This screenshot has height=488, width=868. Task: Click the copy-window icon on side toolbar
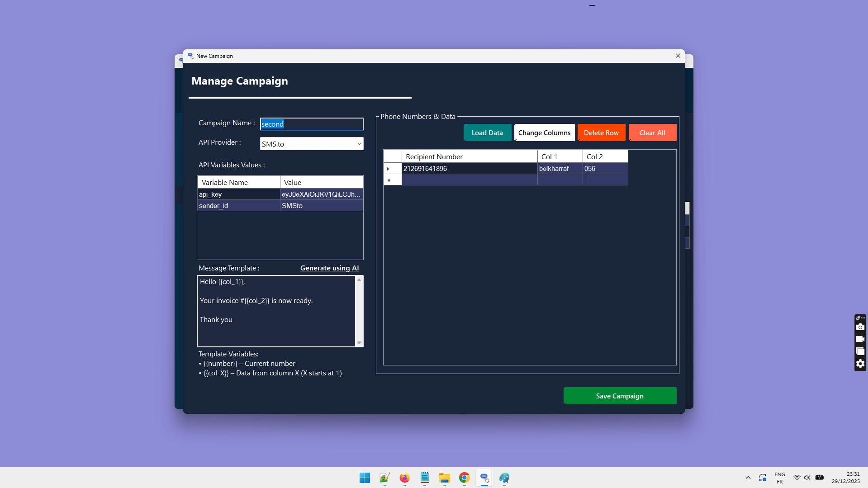[859, 351]
